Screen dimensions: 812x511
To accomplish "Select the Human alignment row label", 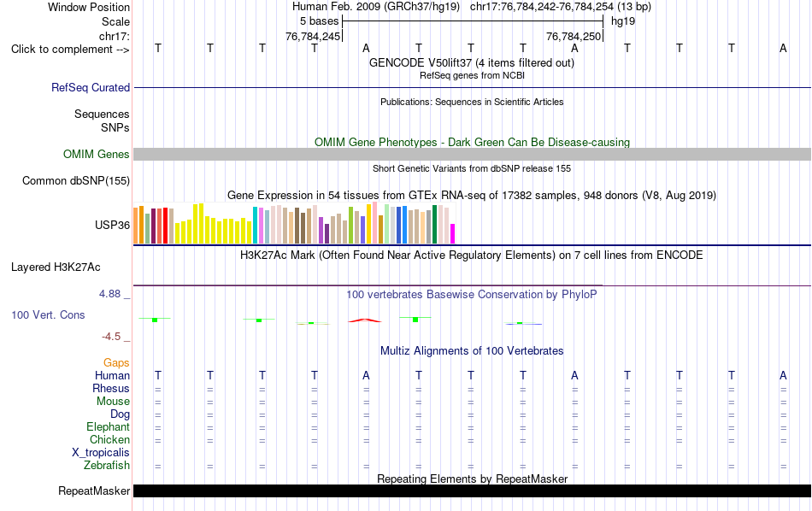I will coord(112,376).
